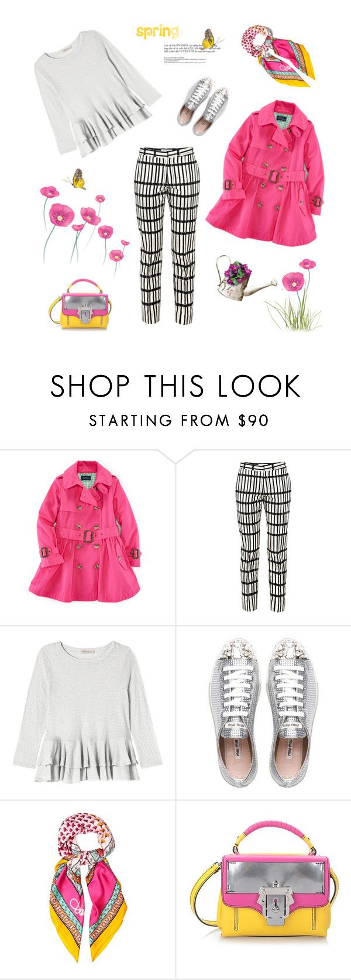Viewport: 351px width, 980px height.
Task: Click the yellow 'spring' title text
Action: click(x=157, y=31)
